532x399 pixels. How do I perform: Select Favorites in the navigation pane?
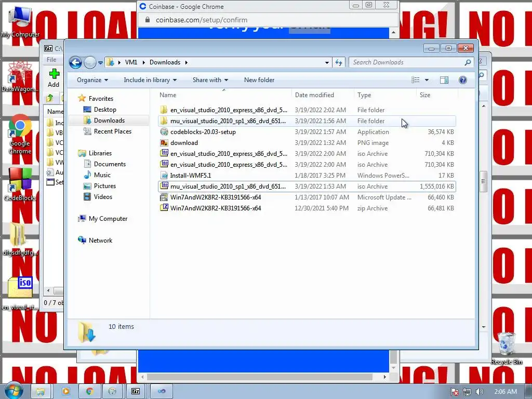tap(101, 99)
